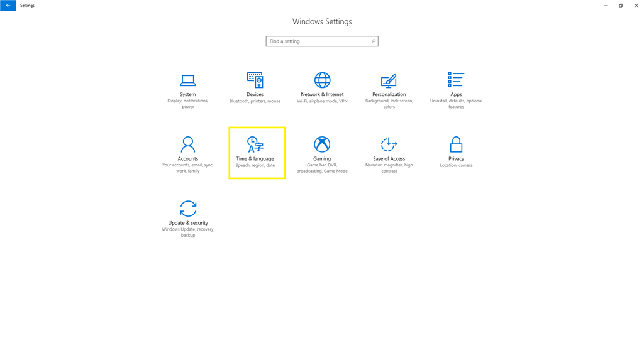Open the Devices keyboard and speaker icon
This screenshot has height=348, width=644.
click(x=255, y=80)
